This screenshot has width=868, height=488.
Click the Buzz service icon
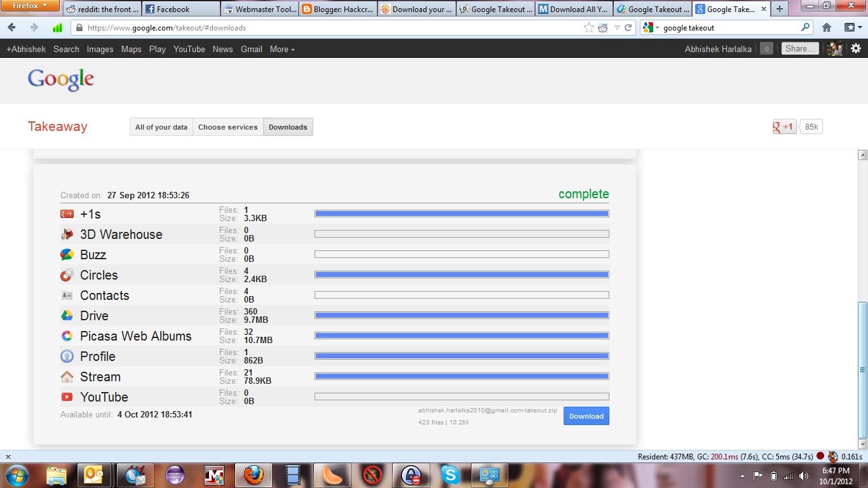(67, 254)
